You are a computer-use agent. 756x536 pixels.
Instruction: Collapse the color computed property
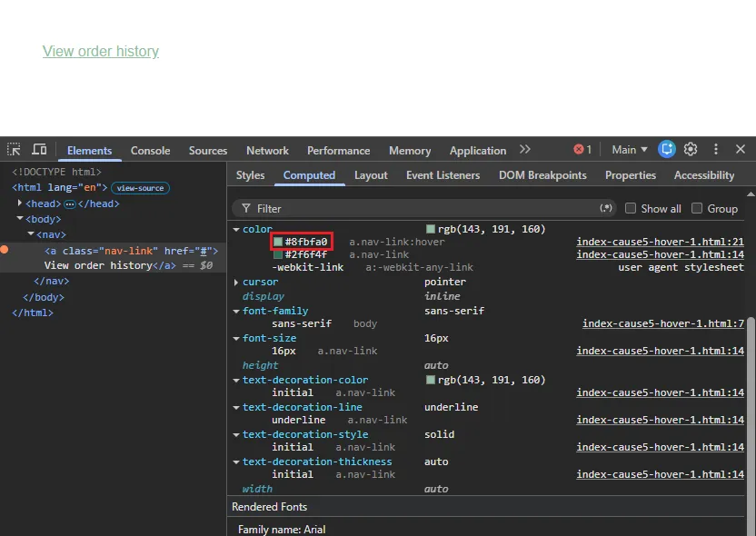[x=236, y=230]
